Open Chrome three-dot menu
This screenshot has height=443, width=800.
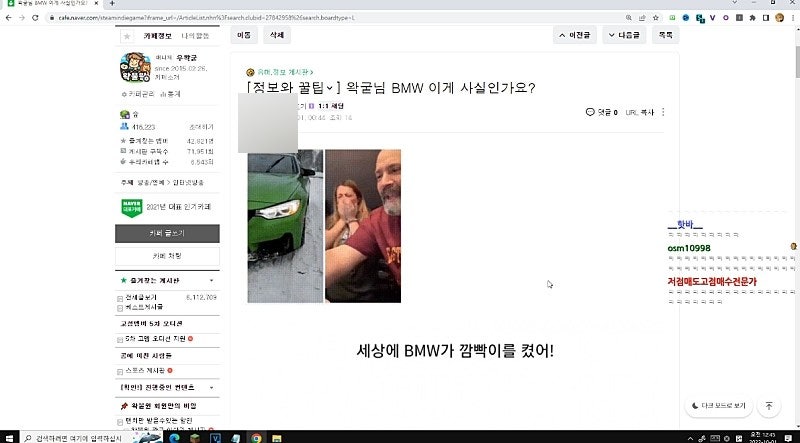792,18
